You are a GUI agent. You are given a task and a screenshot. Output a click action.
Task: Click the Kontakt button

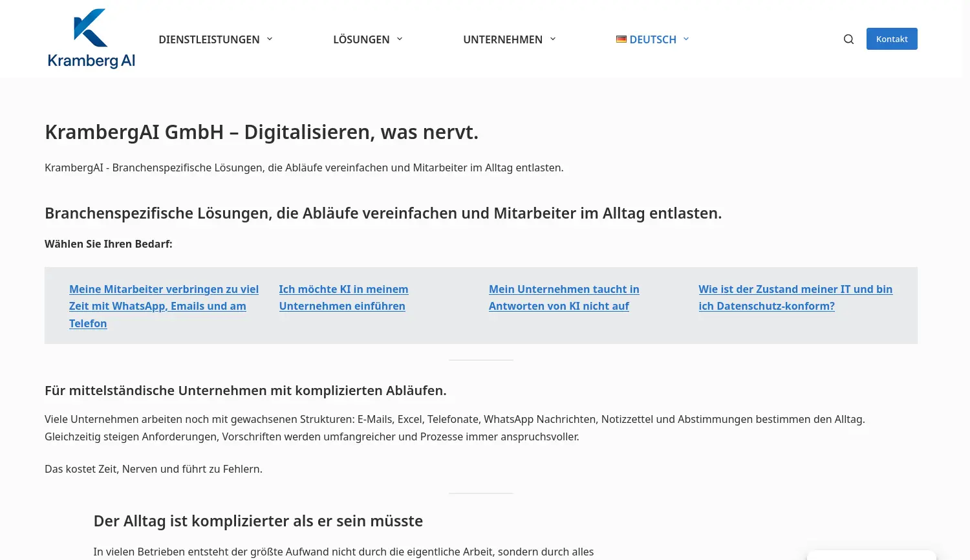coord(892,39)
